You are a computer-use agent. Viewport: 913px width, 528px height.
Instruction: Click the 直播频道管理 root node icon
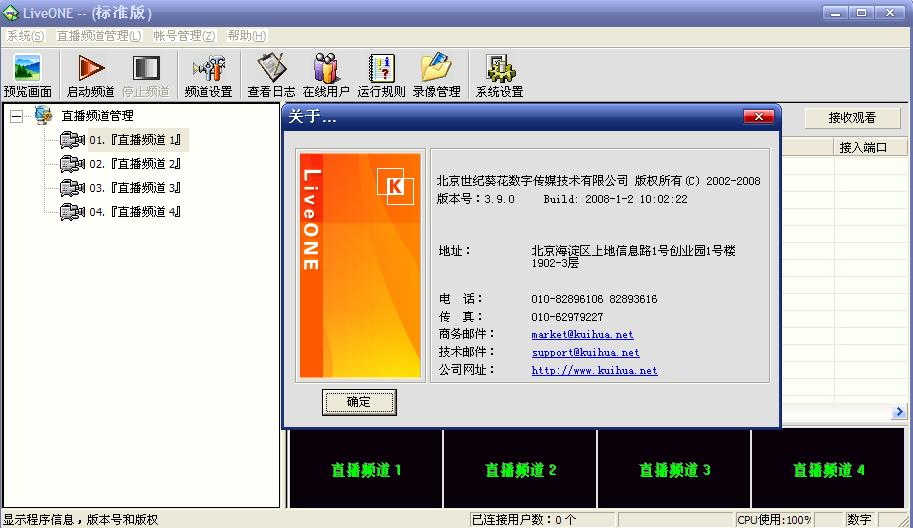[43, 115]
